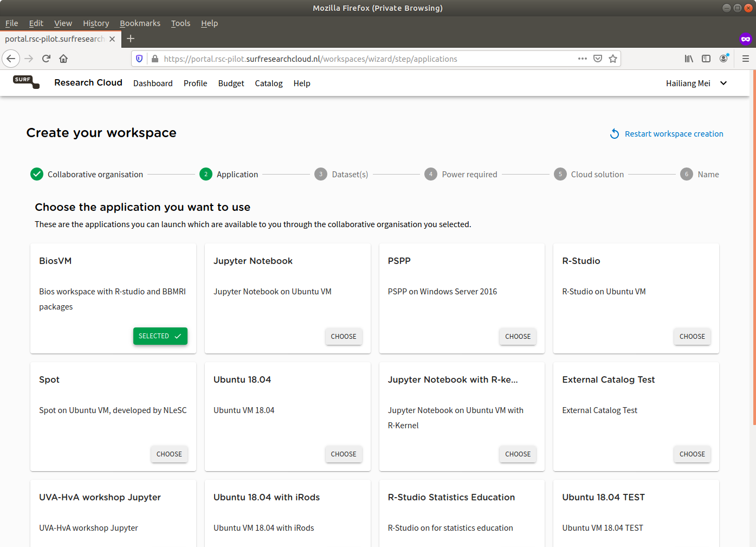Click the browser forward arrow
The height and width of the screenshot is (547, 756).
pos(29,59)
